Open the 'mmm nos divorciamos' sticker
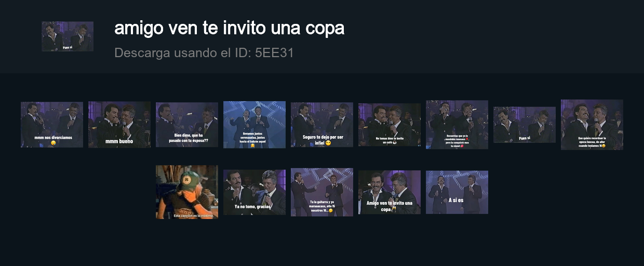The height and width of the screenshot is (266, 644). point(52,125)
